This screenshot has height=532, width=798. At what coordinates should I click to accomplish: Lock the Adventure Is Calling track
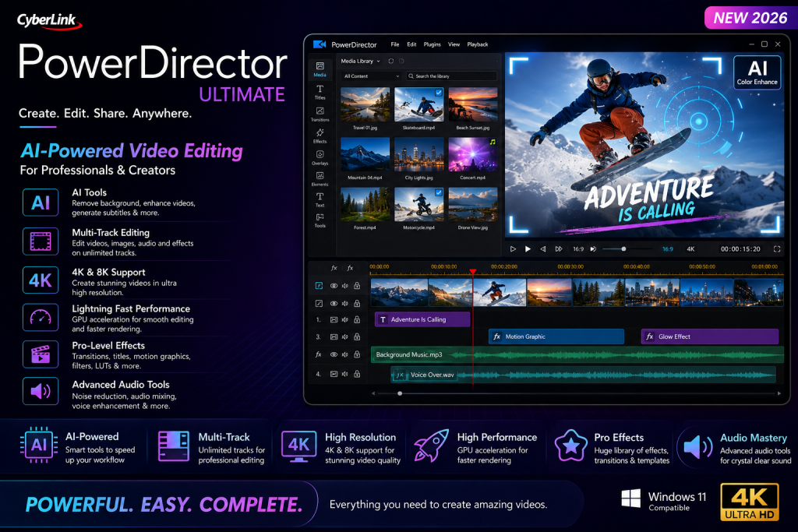click(357, 320)
